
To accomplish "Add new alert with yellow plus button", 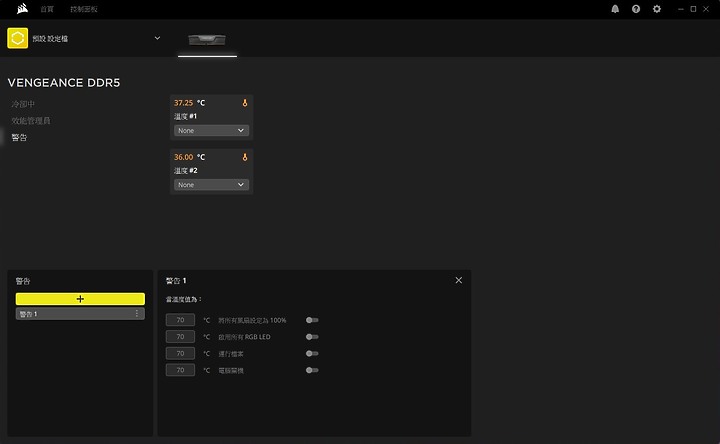I will (x=80, y=299).
